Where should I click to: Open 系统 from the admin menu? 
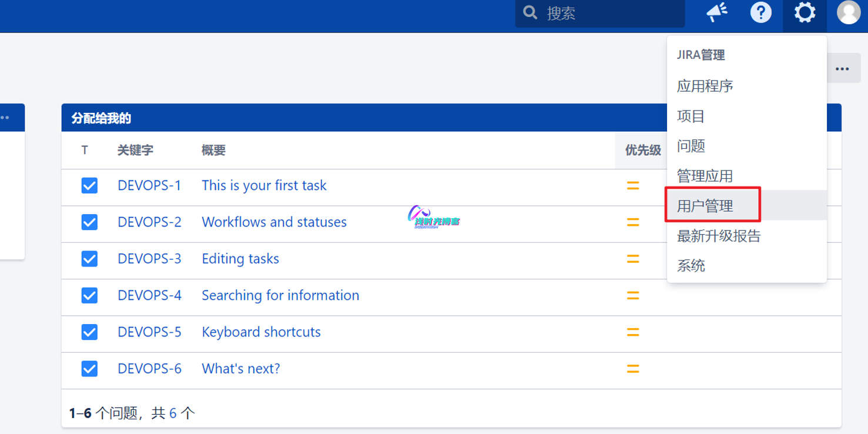pyautogui.click(x=691, y=266)
